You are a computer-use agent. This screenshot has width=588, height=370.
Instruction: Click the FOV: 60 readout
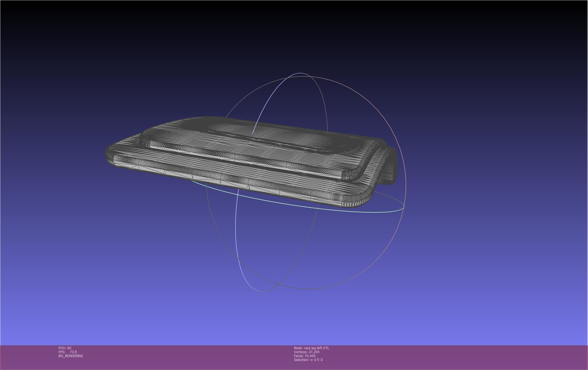[x=65, y=348]
